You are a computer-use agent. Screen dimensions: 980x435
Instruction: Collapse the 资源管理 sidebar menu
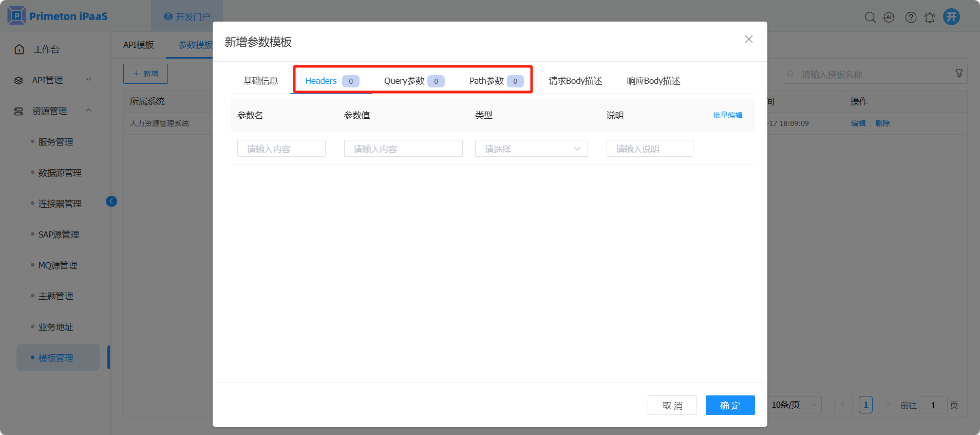coord(54,111)
